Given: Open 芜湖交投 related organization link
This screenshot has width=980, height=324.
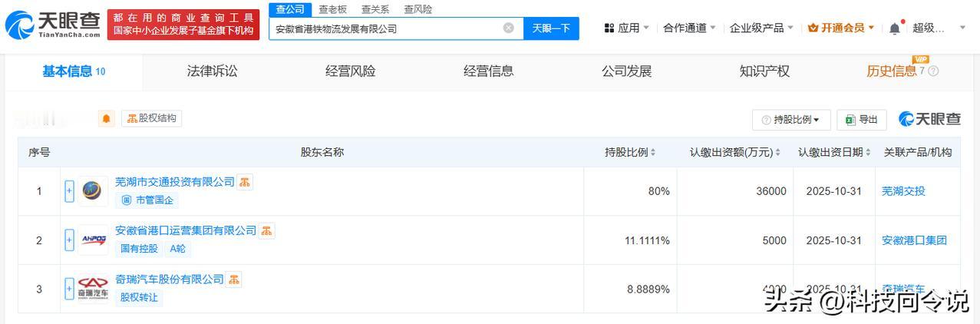Looking at the screenshot, I should pyautogui.click(x=903, y=191).
